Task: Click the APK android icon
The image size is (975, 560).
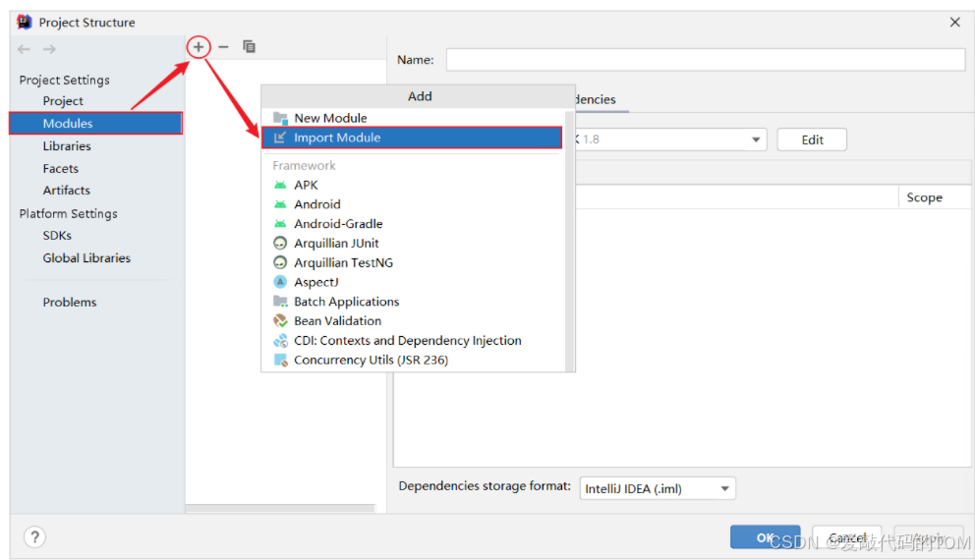Action: tap(280, 185)
